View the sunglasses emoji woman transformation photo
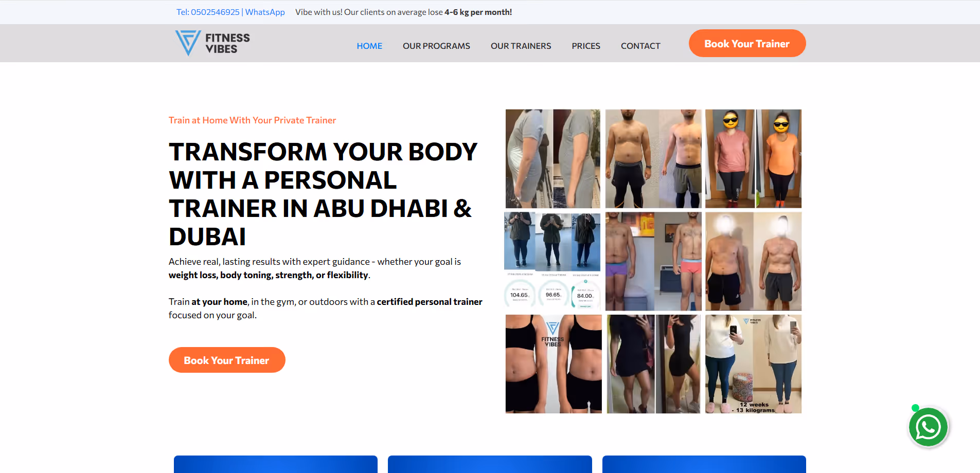This screenshot has height=473, width=980. (x=753, y=158)
